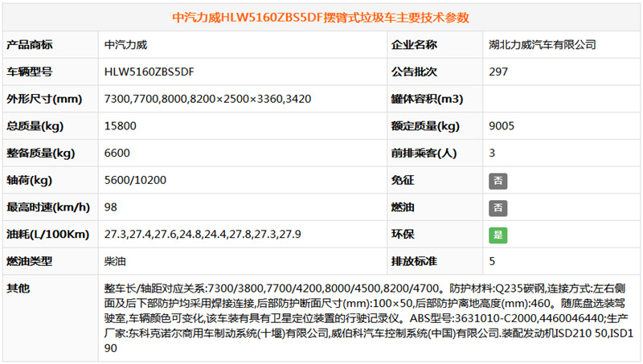Click the dimensions value starting with 7300,7700
Viewport: 643px width, 364px height.
[207, 99]
